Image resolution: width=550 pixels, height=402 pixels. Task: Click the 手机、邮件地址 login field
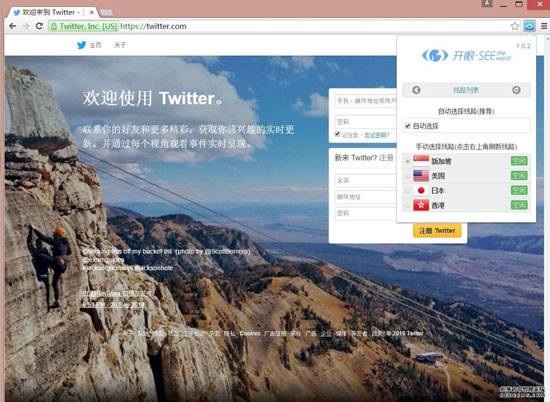[x=365, y=101]
